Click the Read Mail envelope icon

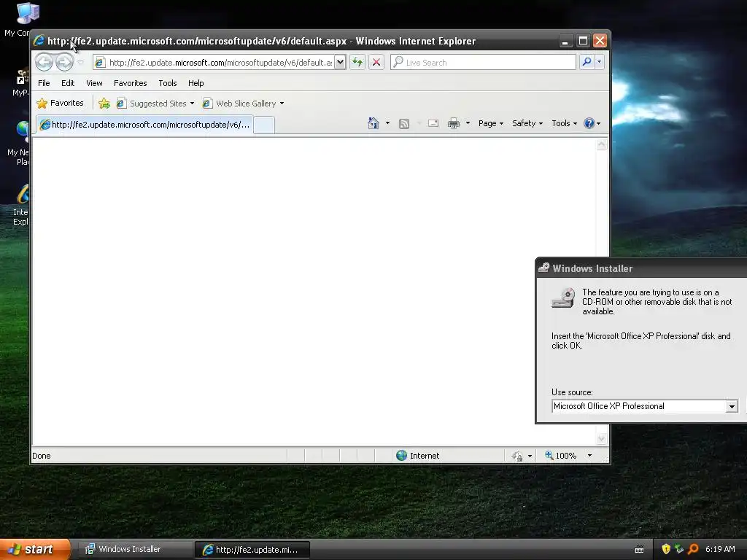433,123
